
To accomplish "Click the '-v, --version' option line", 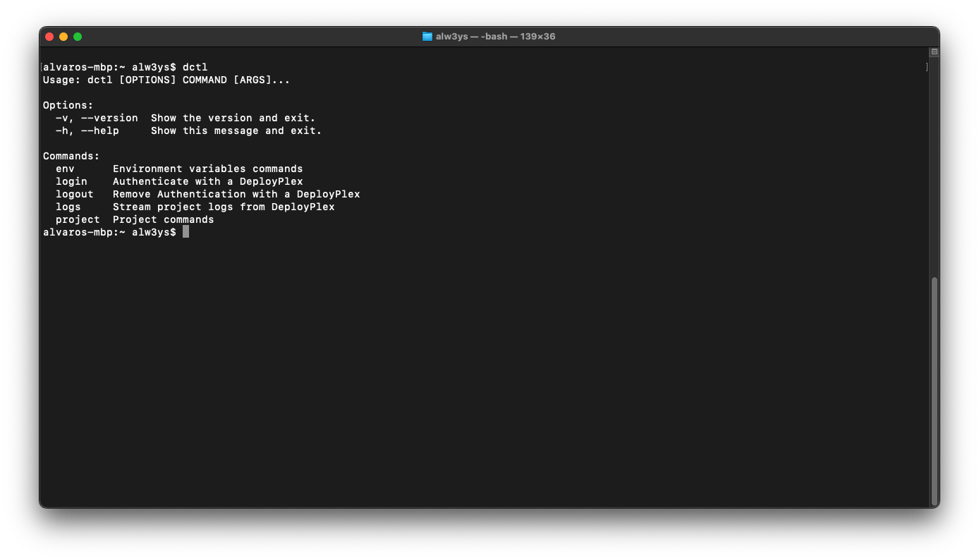I will click(x=186, y=118).
